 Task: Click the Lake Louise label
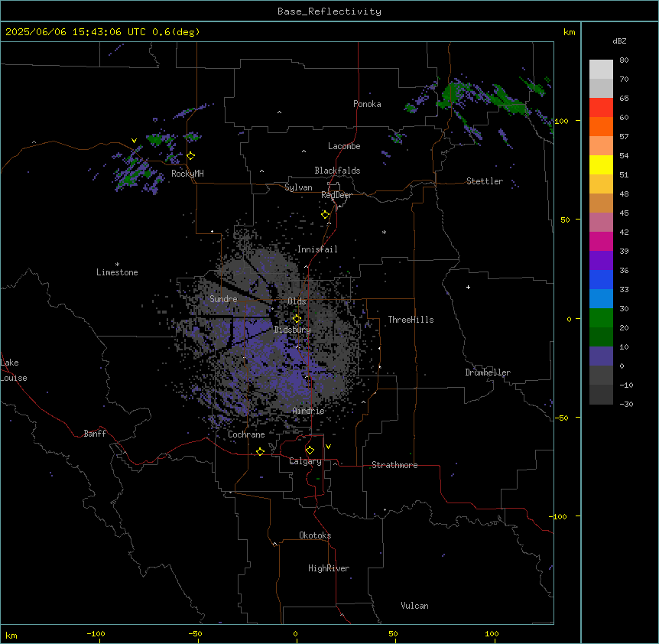pyautogui.click(x=12, y=370)
